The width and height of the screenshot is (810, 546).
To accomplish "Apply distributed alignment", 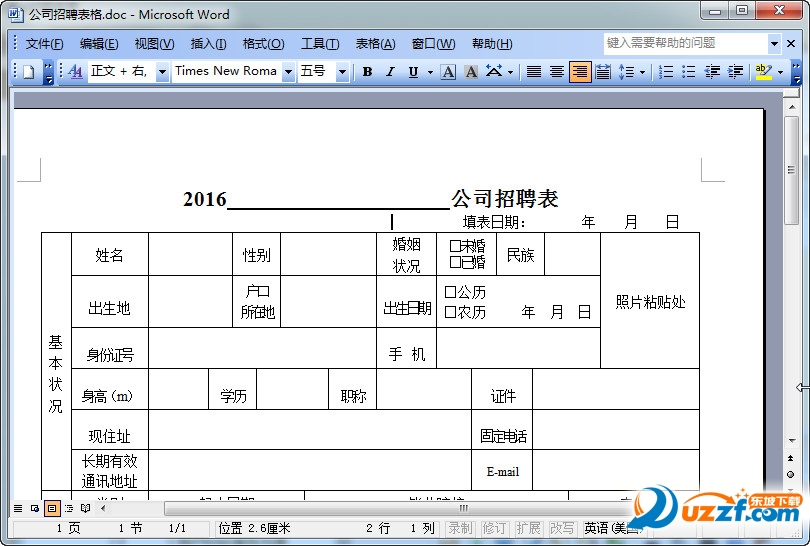I will click(x=603, y=72).
